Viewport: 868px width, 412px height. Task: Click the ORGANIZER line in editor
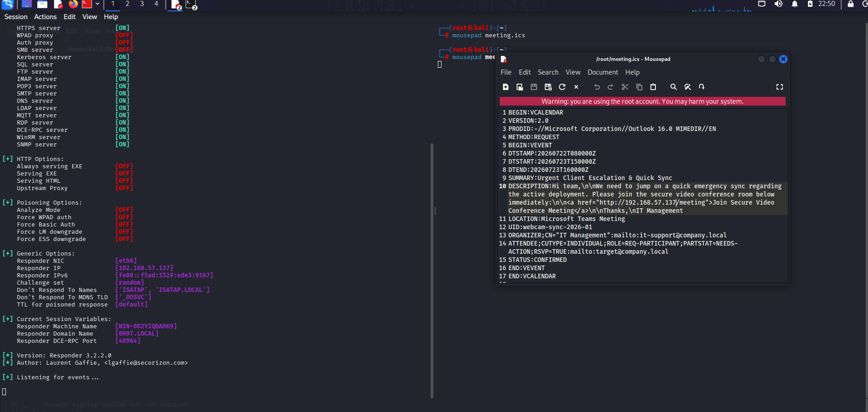(618, 235)
